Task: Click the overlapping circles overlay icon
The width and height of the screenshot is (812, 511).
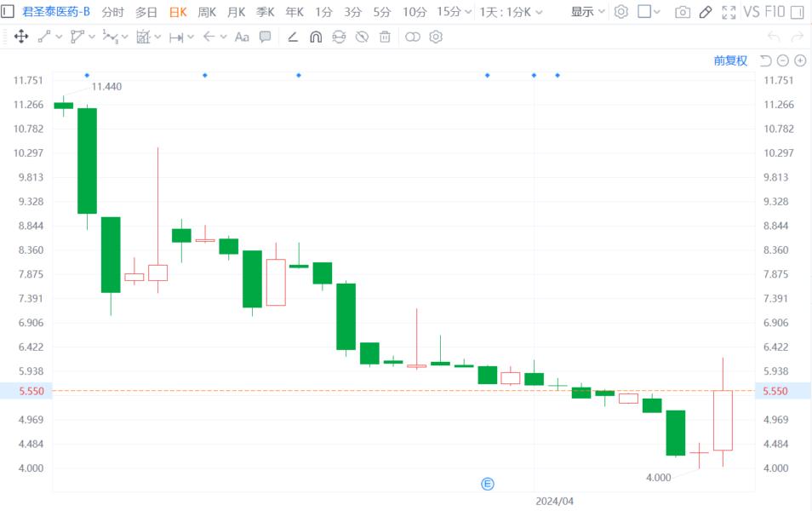Action: click(413, 37)
